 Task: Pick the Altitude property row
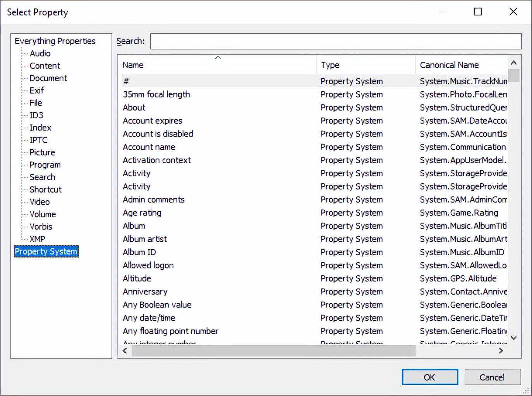(137, 278)
